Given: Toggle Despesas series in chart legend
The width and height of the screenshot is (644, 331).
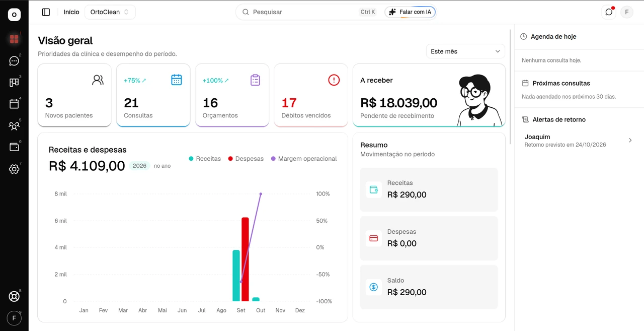Looking at the screenshot, I should (246, 159).
